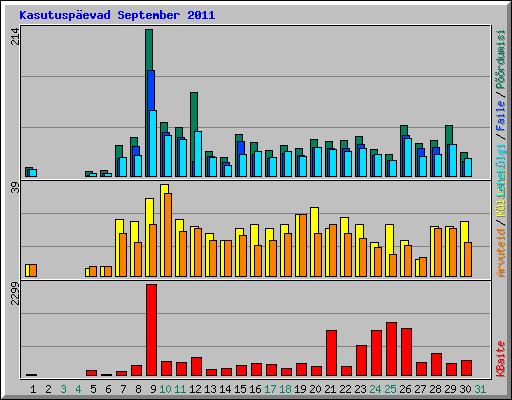Click the tallest yellow visits bar for day 10
This screenshot has height=400, width=512.
pyautogui.click(x=164, y=189)
